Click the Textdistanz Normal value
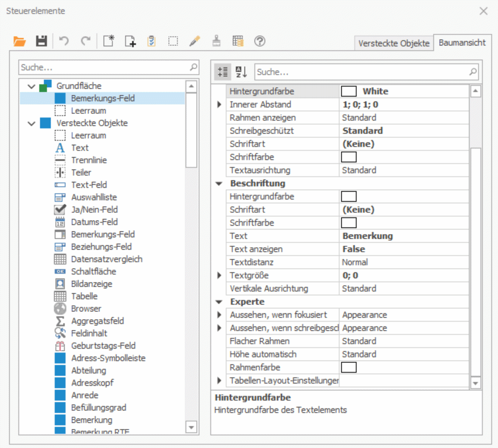This screenshot has width=498, height=448. [404, 262]
